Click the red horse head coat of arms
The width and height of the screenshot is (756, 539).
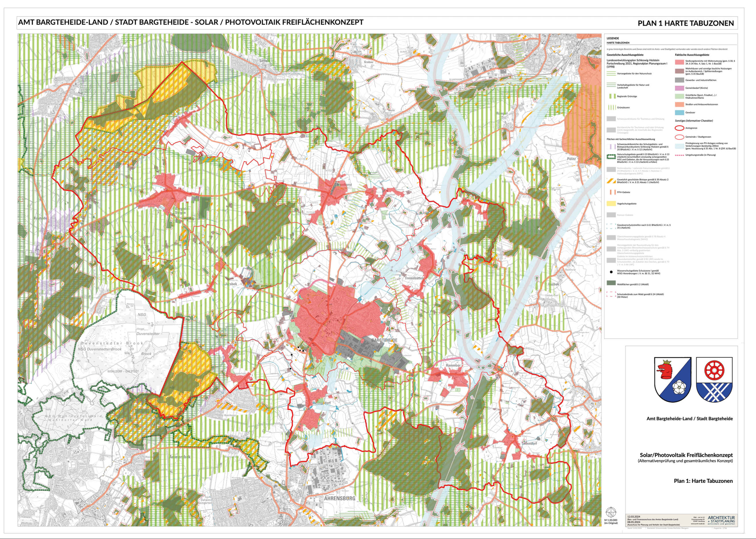(672, 379)
